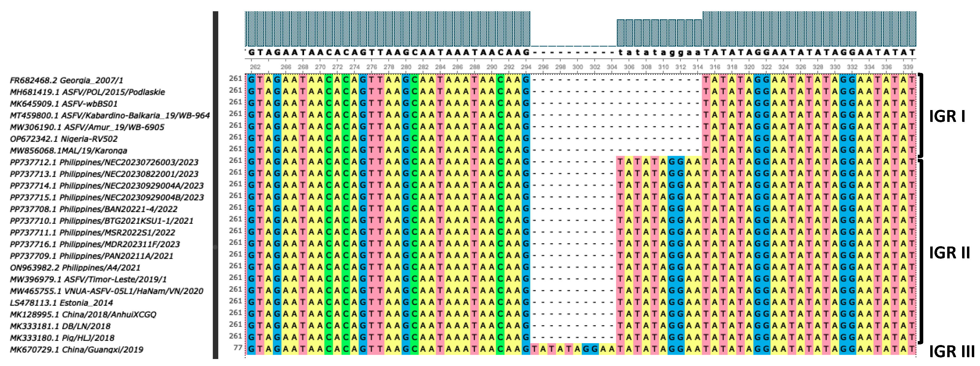Click position 300 on the alignment ruler
Screen dimensions: 980x366
click(578, 67)
